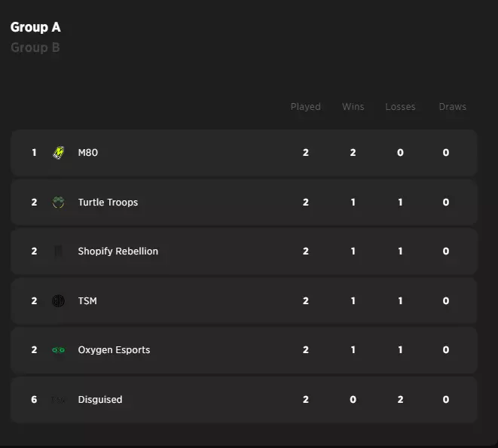
Task: Click the Played column header
Action: [x=306, y=107]
